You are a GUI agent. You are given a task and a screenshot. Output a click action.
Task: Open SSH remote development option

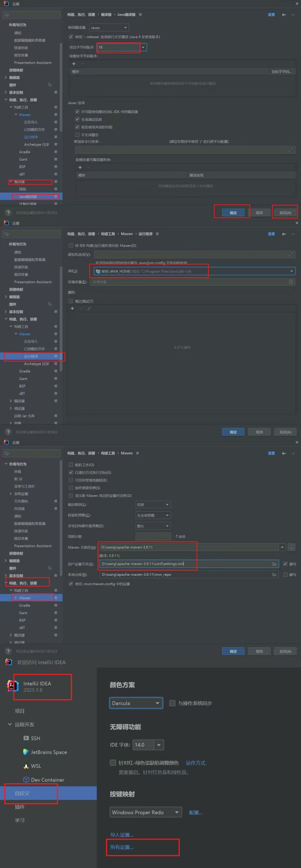tap(35, 738)
